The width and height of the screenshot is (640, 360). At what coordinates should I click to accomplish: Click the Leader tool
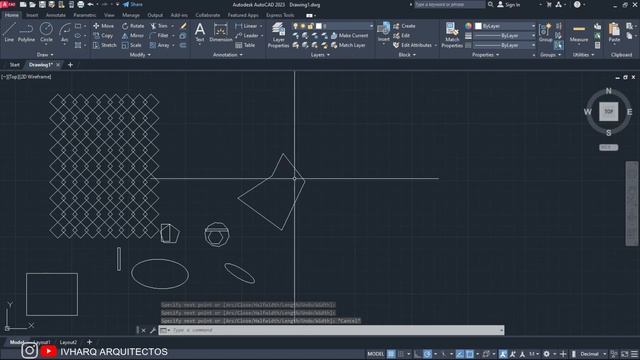pos(247,36)
